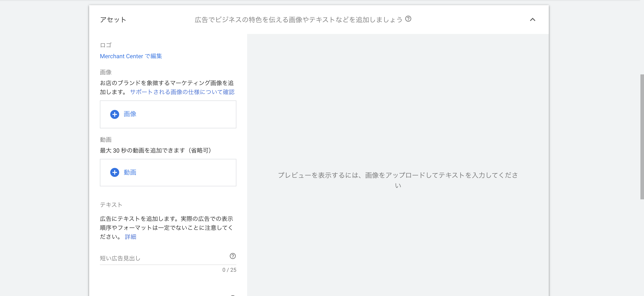Screen dimensions: 644x296
Task: Click the help icon next to 短い広告見出し
Action: pos(233,256)
